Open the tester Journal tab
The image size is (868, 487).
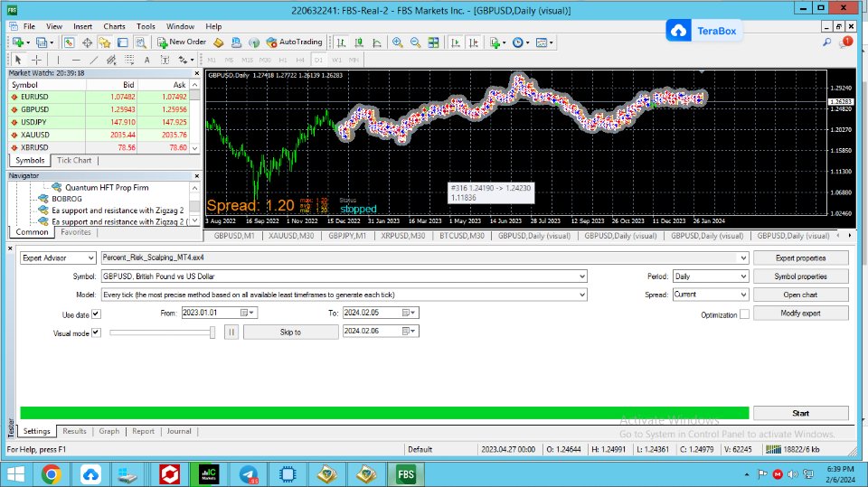(x=179, y=431)
